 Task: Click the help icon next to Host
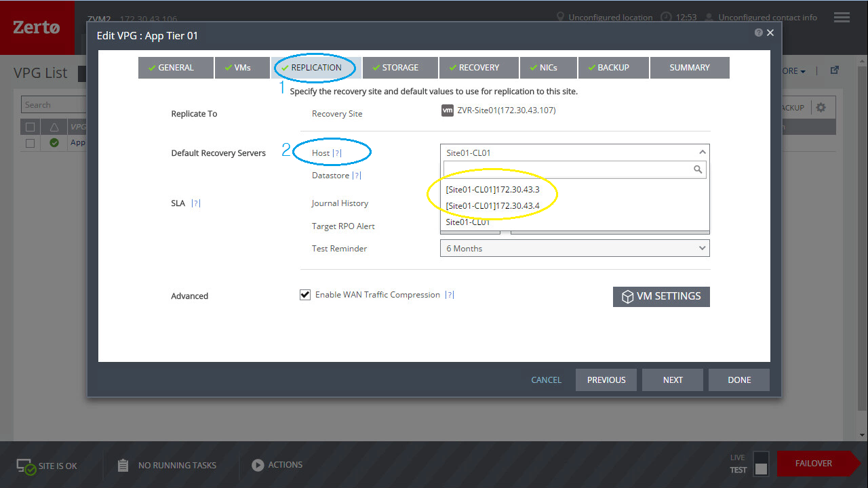(337, 153)
